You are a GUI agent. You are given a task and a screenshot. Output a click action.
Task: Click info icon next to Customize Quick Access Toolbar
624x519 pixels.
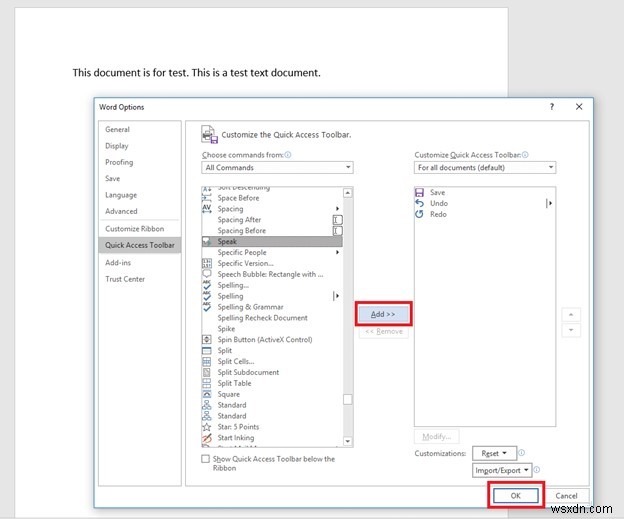point(525,155)
